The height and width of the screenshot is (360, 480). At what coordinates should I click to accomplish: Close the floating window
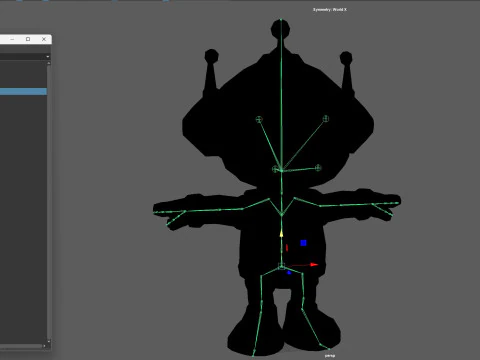(x=44, y=39)
